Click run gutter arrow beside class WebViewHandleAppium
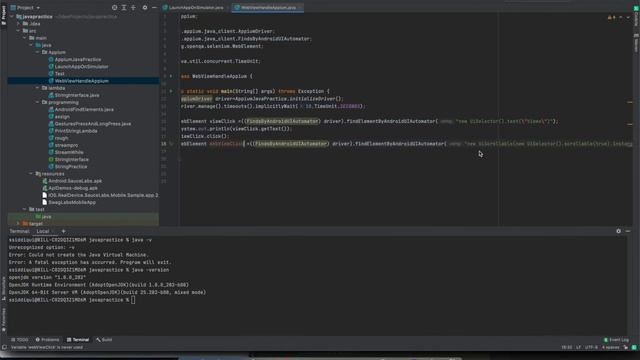The image size is (640, 360). pyautogui.click(x=171, y=76)
